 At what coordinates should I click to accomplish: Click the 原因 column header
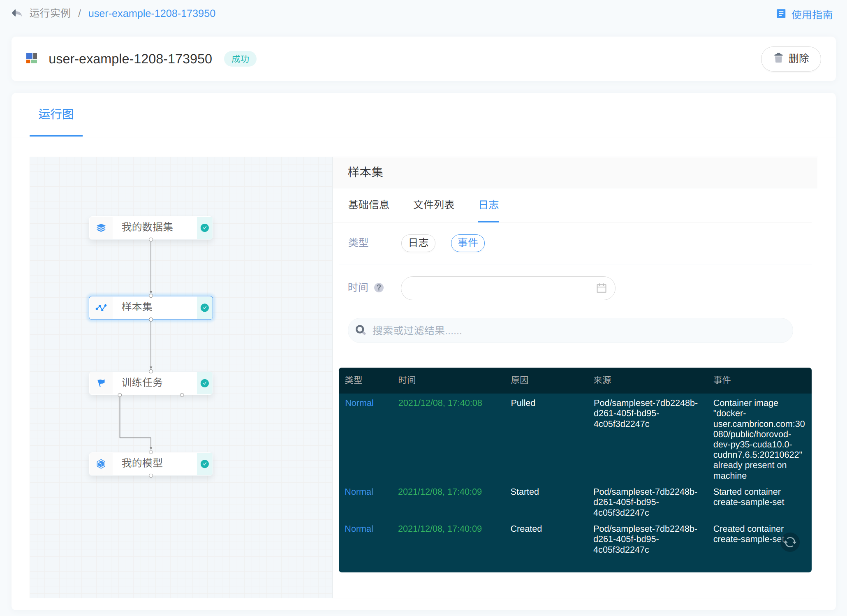click(519, 380)
